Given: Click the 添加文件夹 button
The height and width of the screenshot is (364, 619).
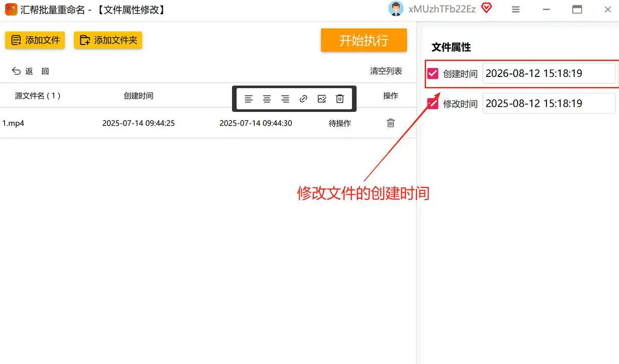Looking at the screenshot, I should click(108, 40).
